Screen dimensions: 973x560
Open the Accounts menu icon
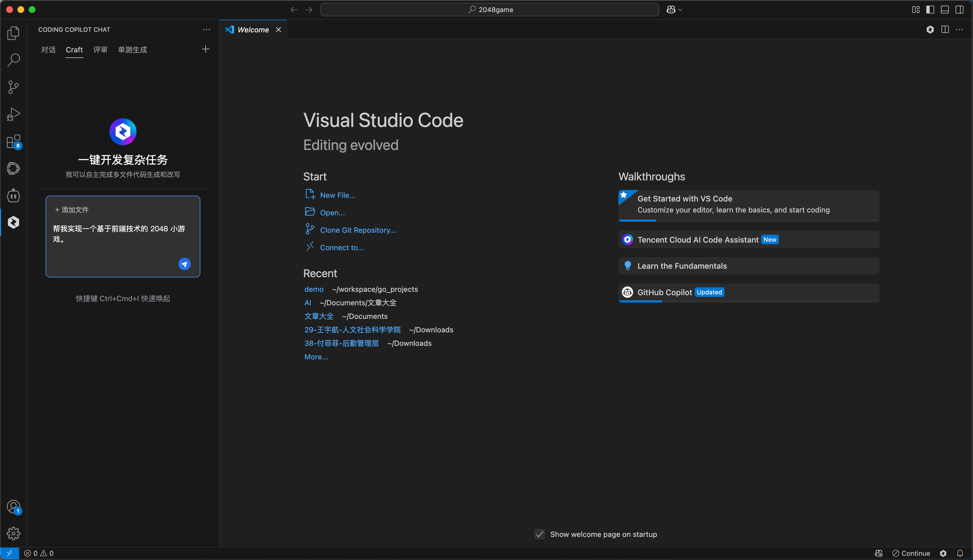(14, 507)
